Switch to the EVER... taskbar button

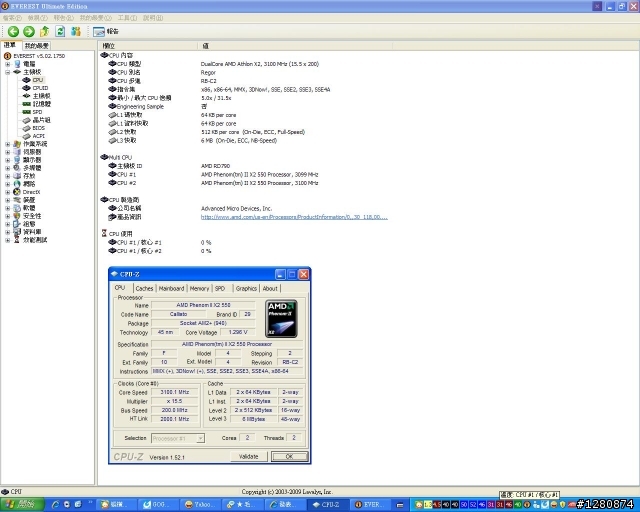(369, 505)
